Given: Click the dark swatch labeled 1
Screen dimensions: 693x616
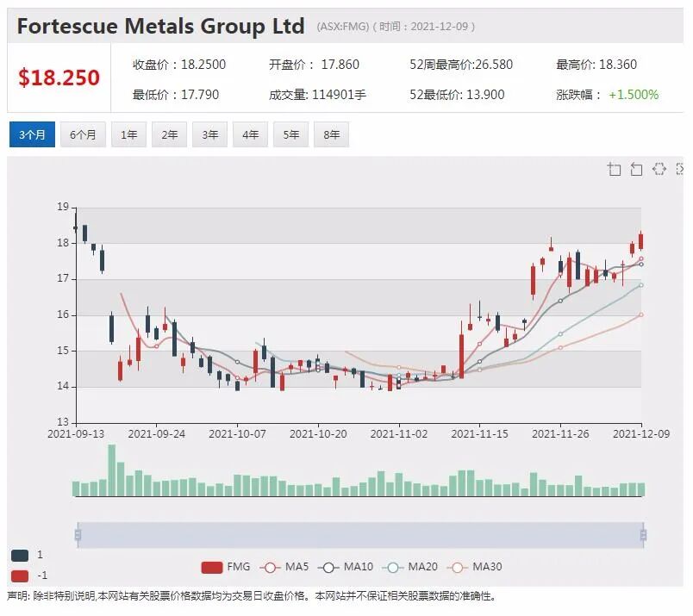Looking at the screenshot, I should (x=20, y=556).
